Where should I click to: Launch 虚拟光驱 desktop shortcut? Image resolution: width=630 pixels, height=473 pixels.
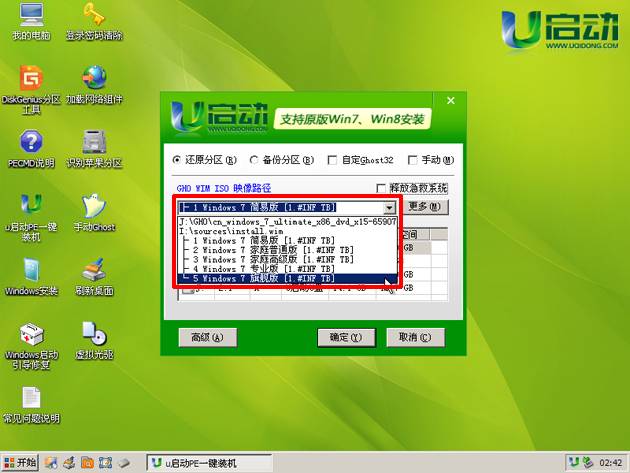(x=94, y=333)
